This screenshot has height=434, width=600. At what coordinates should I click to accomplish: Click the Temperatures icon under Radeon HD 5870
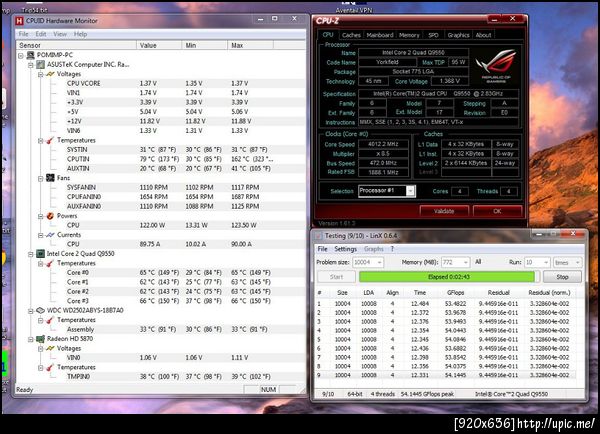pos(50,367)
